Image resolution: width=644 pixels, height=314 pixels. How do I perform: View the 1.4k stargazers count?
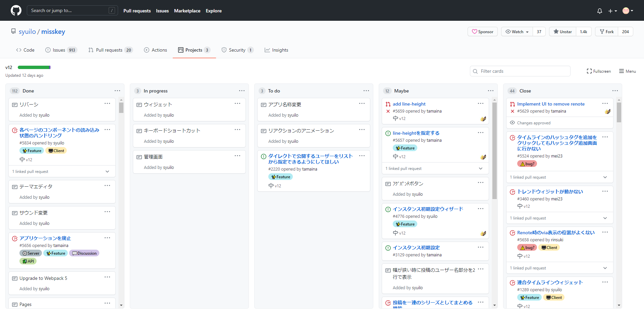click(584, 32)
